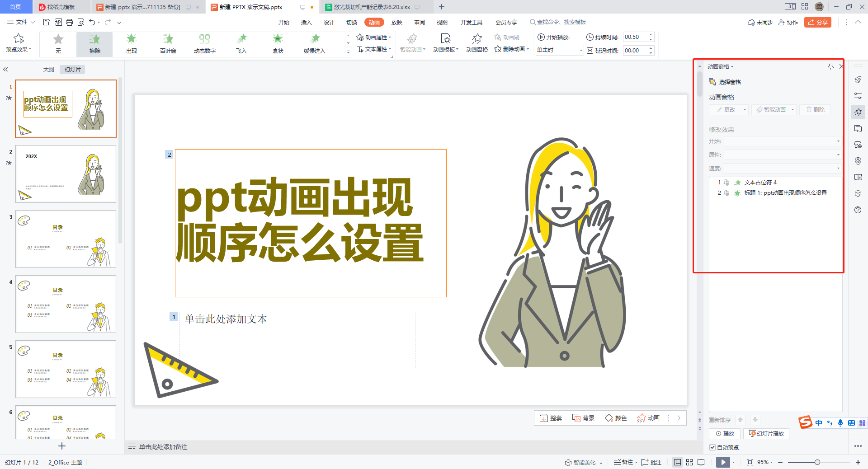
Task: Open the 删除动画 dropdown
Action: click(512, 49)
